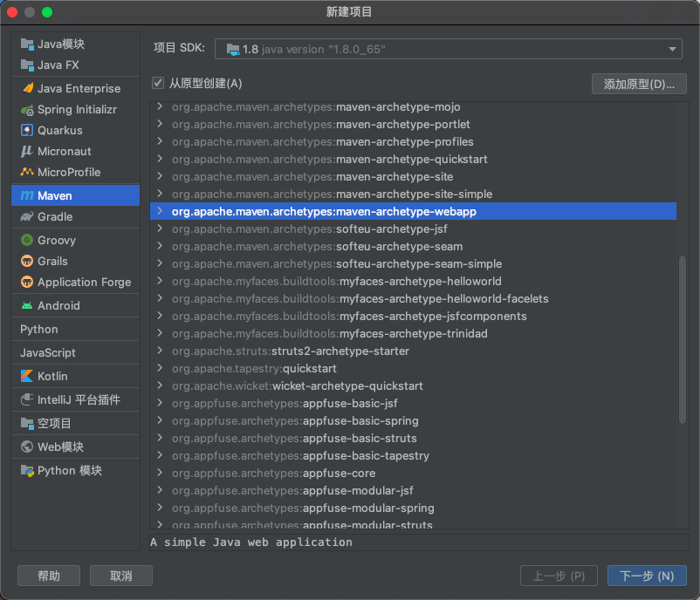Click the Grails icon

27,261
